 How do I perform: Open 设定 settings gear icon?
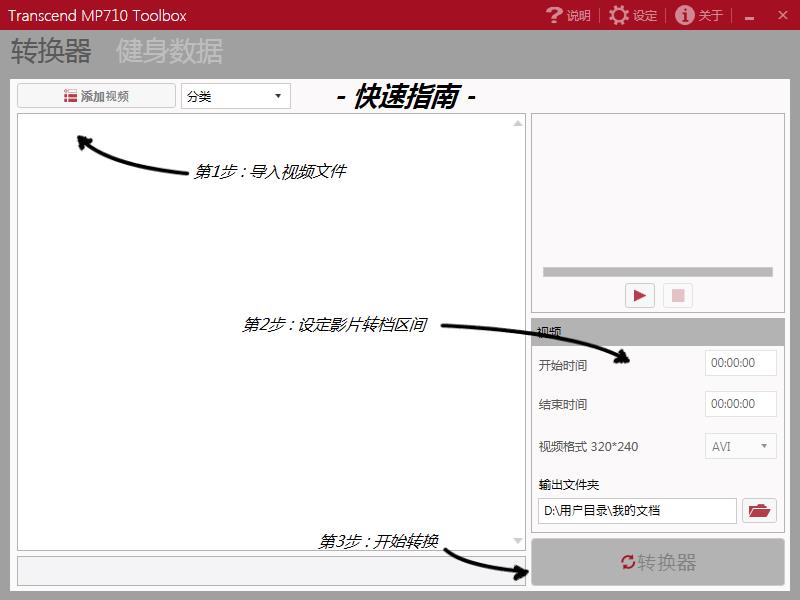tap(620, 15)
